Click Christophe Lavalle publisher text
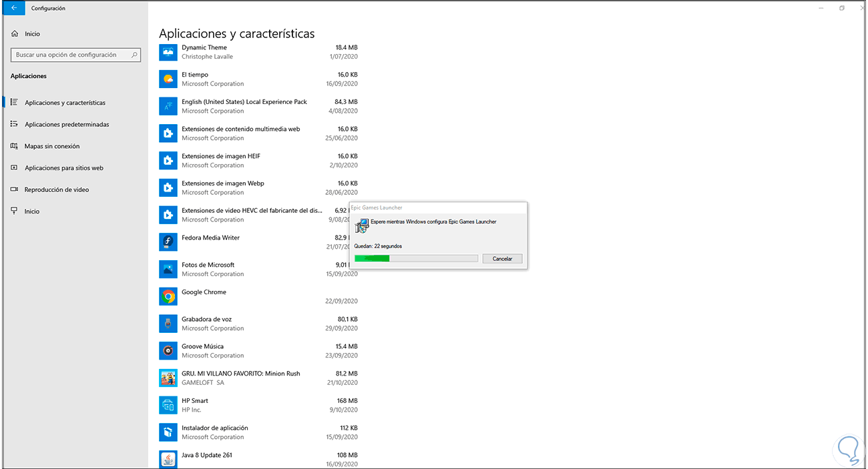This screenshot has height=469, width=868. [x=207, y=57]
